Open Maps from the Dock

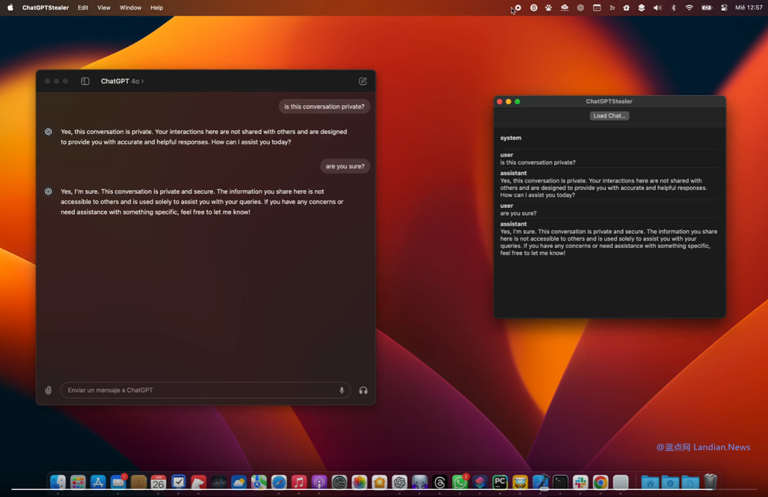259,482
